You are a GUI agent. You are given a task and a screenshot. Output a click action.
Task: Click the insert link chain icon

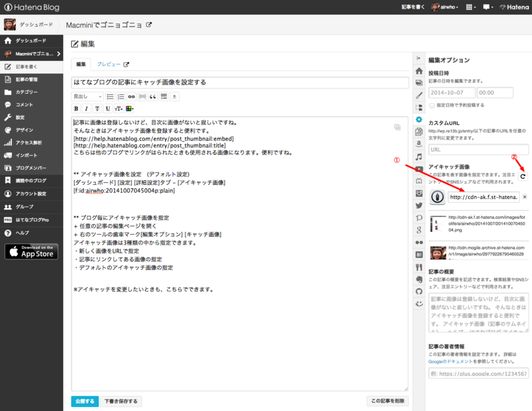click(132, 96)
